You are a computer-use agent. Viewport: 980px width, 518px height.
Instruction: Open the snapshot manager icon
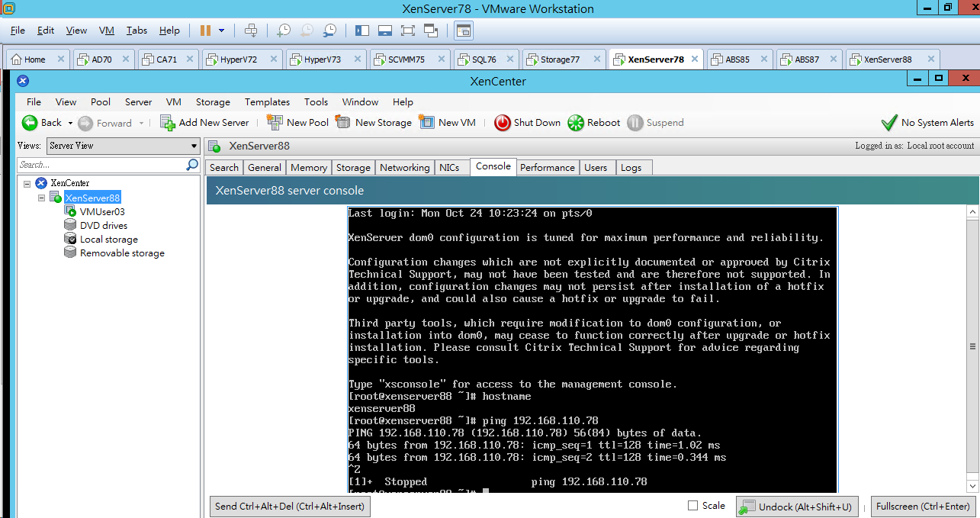coord(329,31)
